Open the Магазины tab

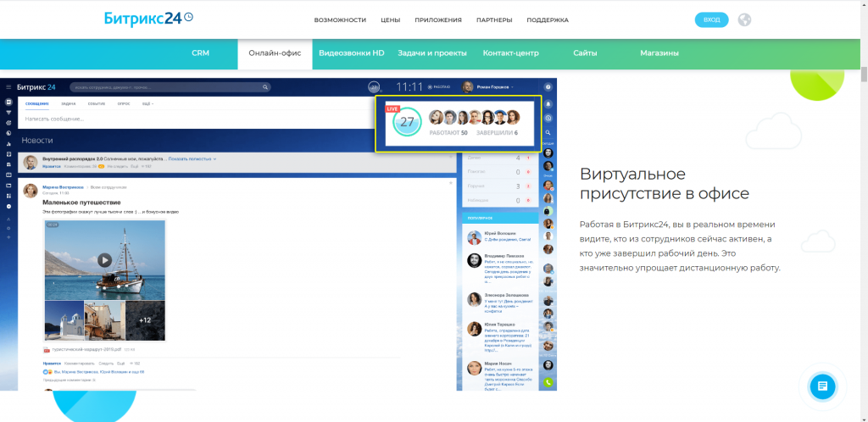tap(659, 53)
